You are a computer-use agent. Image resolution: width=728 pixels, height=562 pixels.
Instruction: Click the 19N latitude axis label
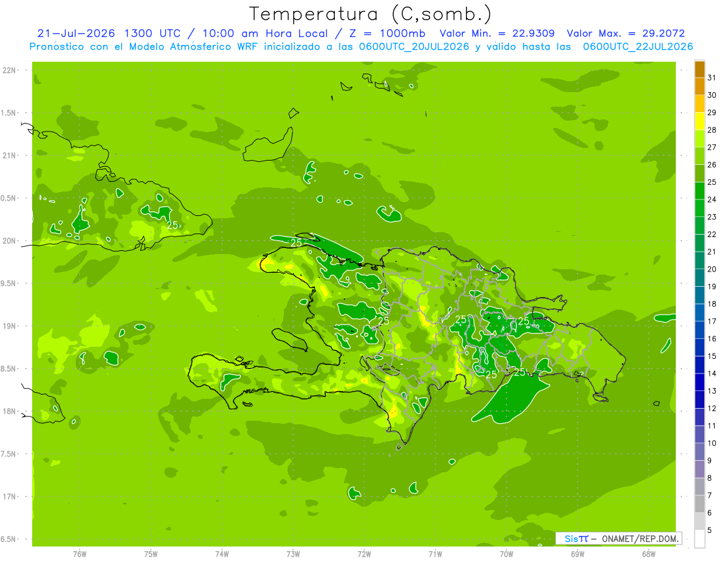point(10,326)
